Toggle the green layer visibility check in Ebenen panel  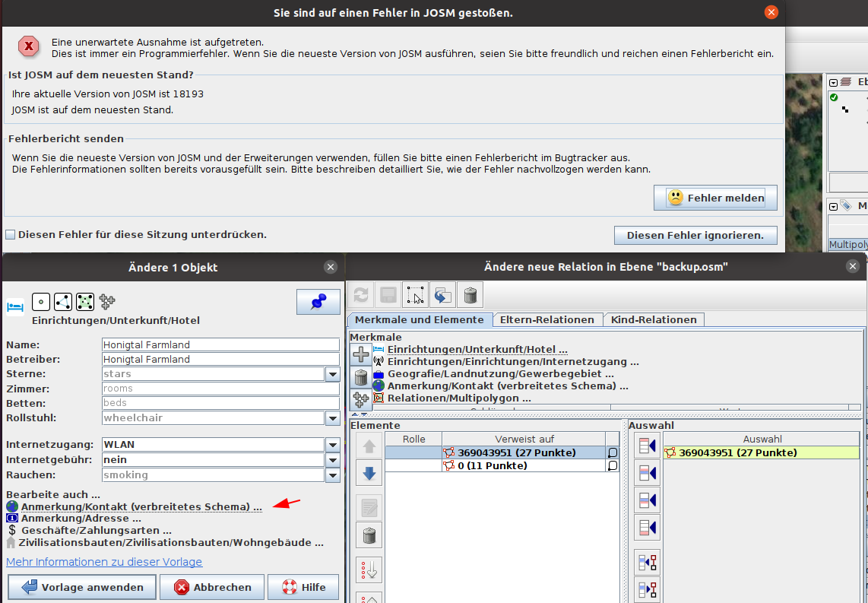point(835,97)
